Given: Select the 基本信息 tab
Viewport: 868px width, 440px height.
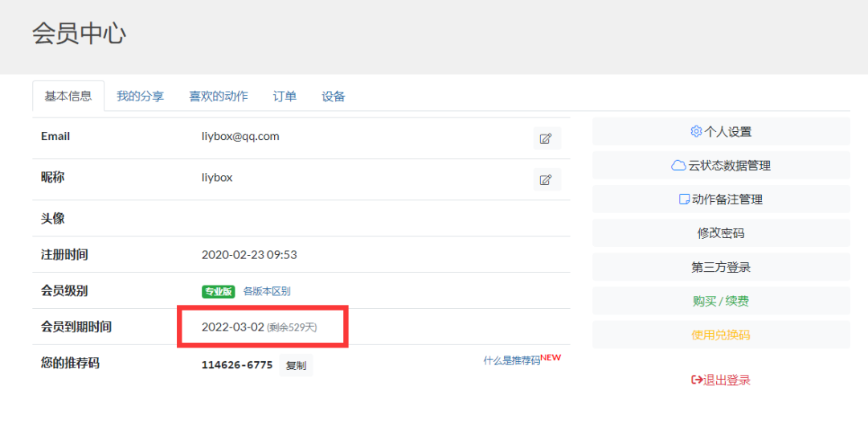Looking at the screenshot, I should tap(68, 97).
